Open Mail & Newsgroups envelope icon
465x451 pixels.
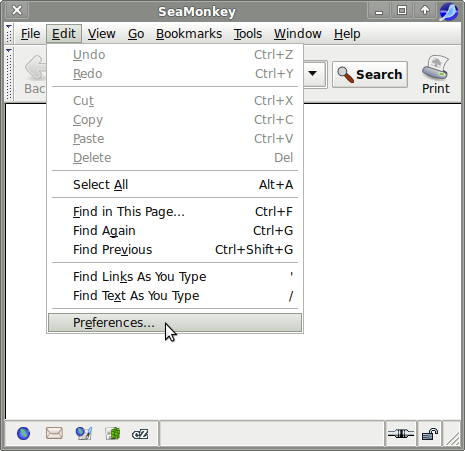tap(54, 433)
